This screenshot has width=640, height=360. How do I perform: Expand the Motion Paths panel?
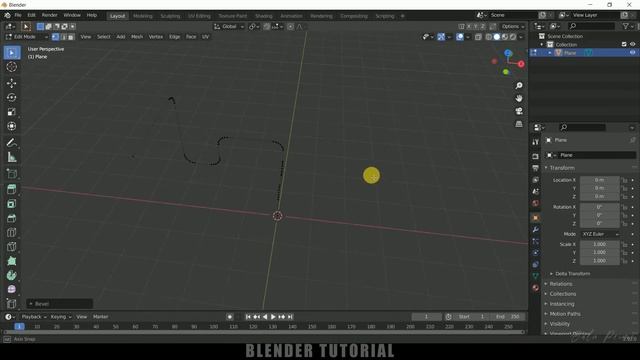pyautogui.click(x=564, y=314)
